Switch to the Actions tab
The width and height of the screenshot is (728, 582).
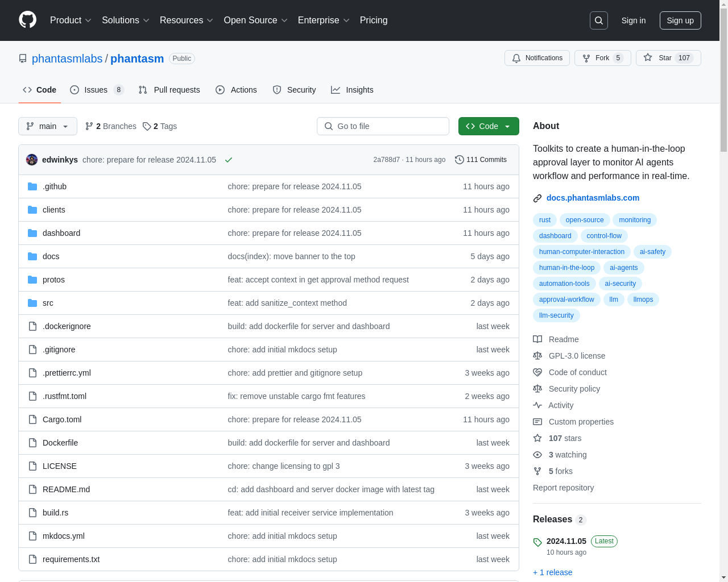click(x=236, y=90)
